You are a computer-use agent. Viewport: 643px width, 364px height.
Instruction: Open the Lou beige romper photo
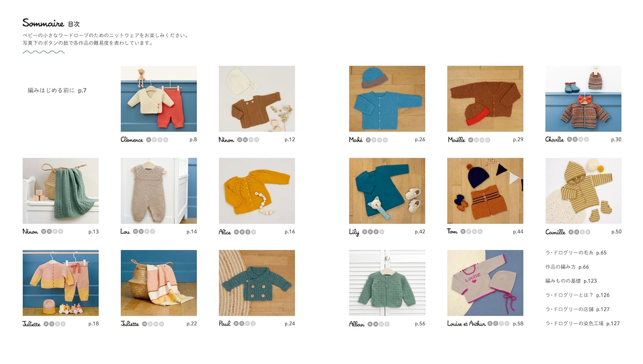pos(159,191)
